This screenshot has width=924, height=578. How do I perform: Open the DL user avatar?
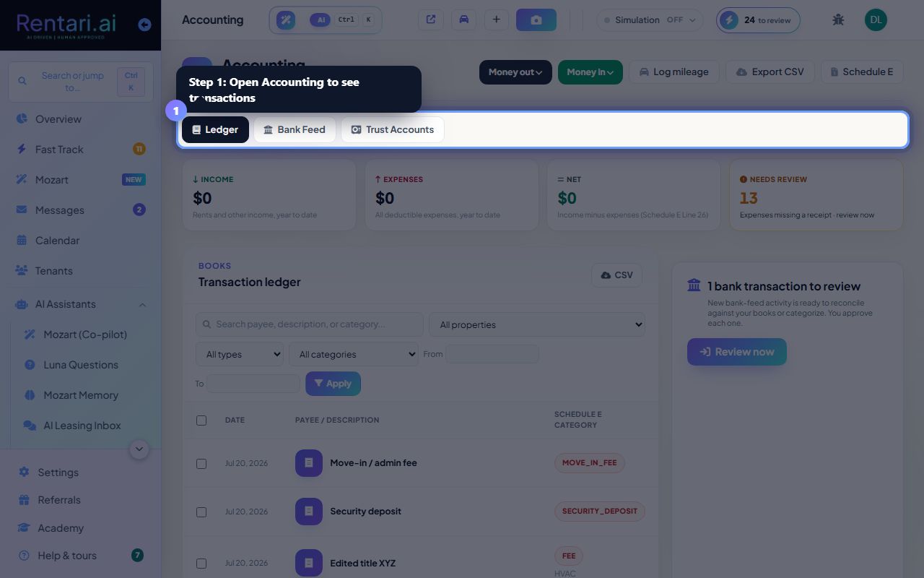876,20
